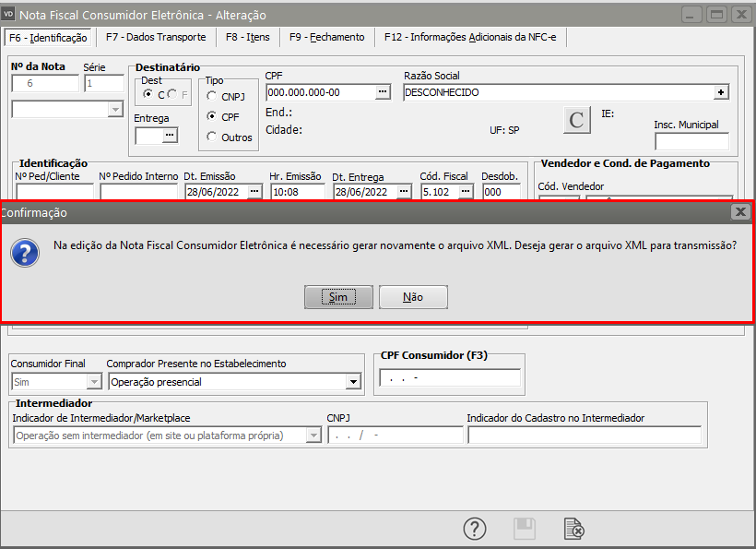
Task: Click the large C button near IE
Action: coord(577,120)
